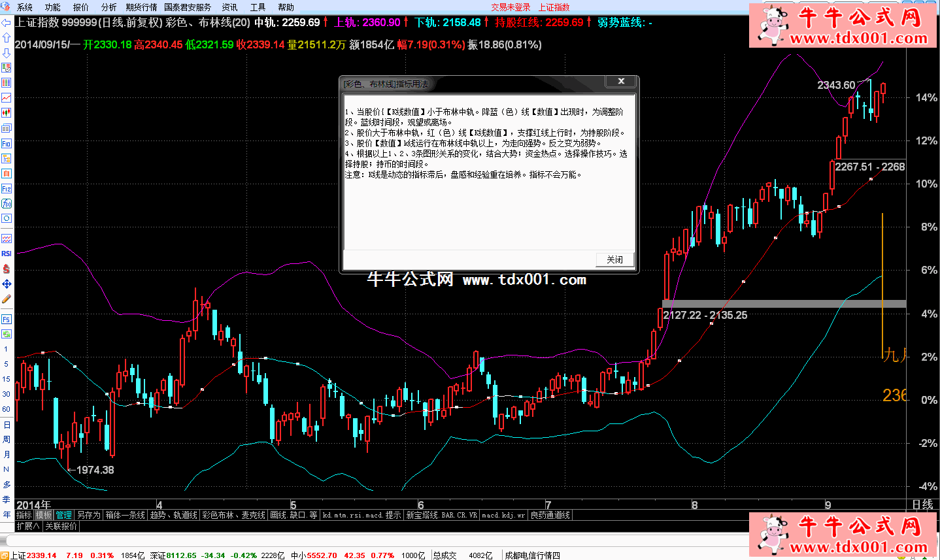Expand the 扩展 panel at bottom
The image size is (940, 560).
pyautogui.click(x=27, y=526)
